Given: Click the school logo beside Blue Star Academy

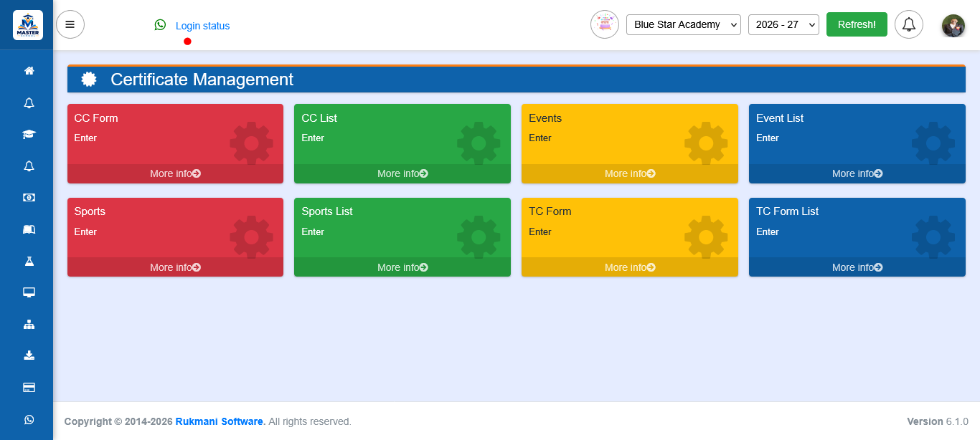Looking at the screenshot, I should click(605, 24).
